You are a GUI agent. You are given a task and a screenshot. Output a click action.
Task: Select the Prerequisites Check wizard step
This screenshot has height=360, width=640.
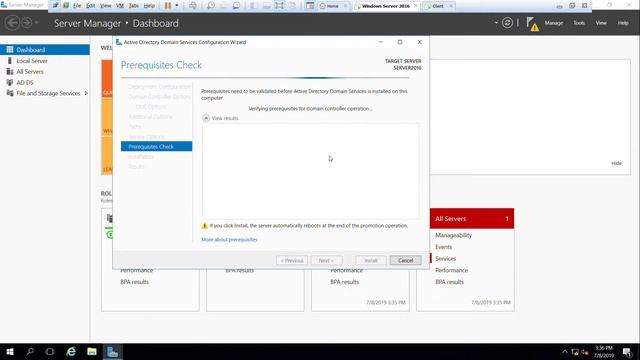click(156, 147)
